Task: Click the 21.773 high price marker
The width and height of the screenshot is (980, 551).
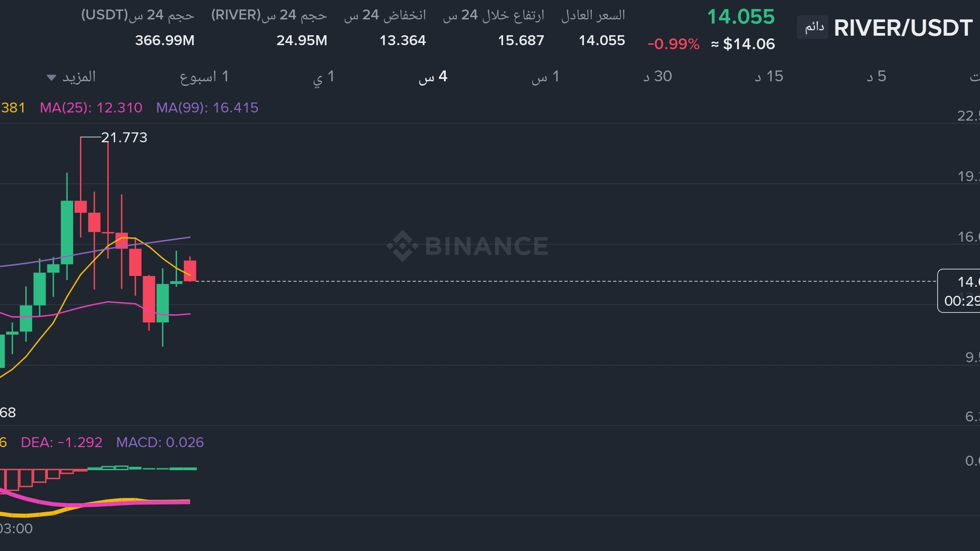Action: pyautogui.click(x=124, y=137)
